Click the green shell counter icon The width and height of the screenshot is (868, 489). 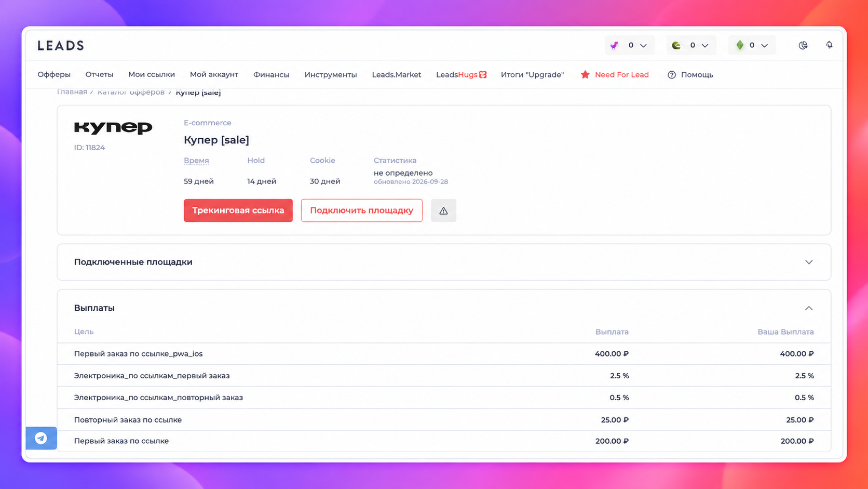tap(676, 45)
